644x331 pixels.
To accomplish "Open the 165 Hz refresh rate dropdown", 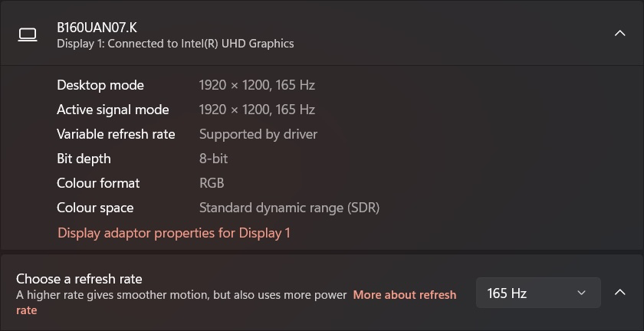I will [538, 293].
